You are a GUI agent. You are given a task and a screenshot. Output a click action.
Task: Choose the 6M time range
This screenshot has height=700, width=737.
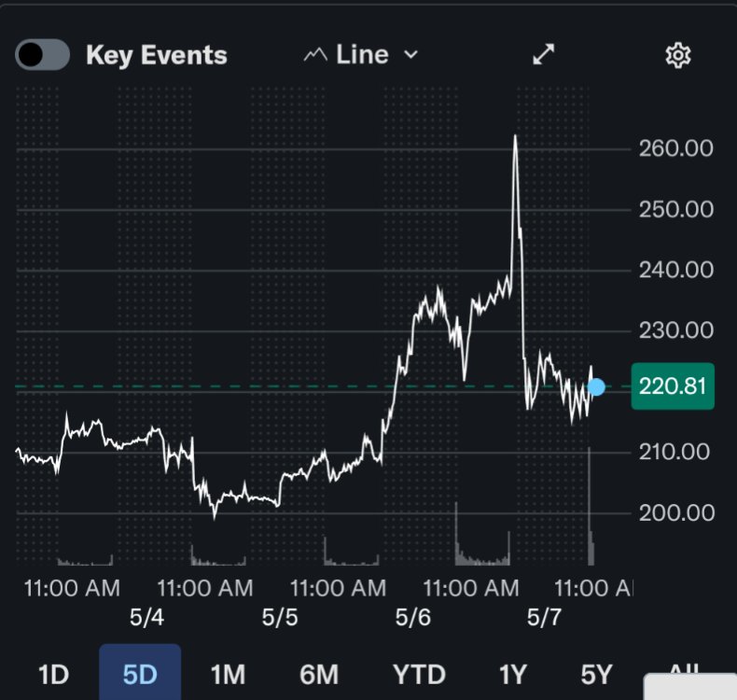(319, 675)
